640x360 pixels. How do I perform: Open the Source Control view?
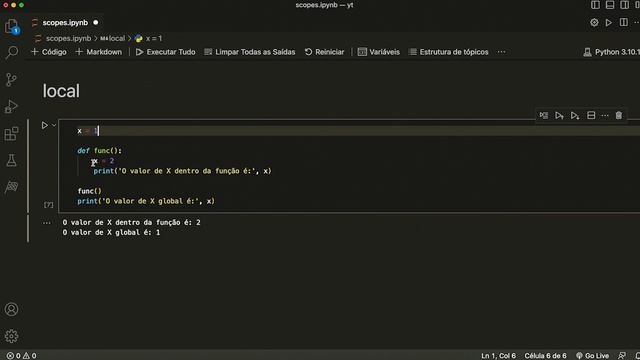(x=11, y=79)
